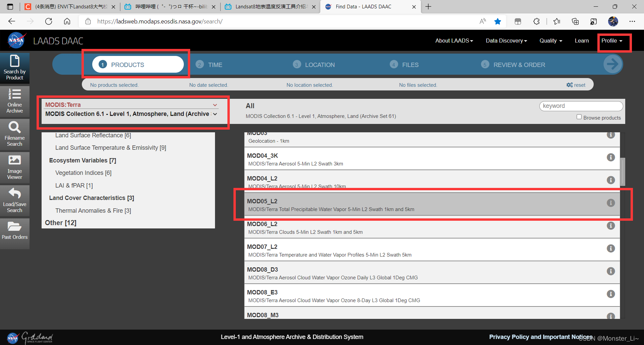Open Filename Search sidebar icon
Image resolution: width=644 pixels, height=345 pixels.
(14, 134)
